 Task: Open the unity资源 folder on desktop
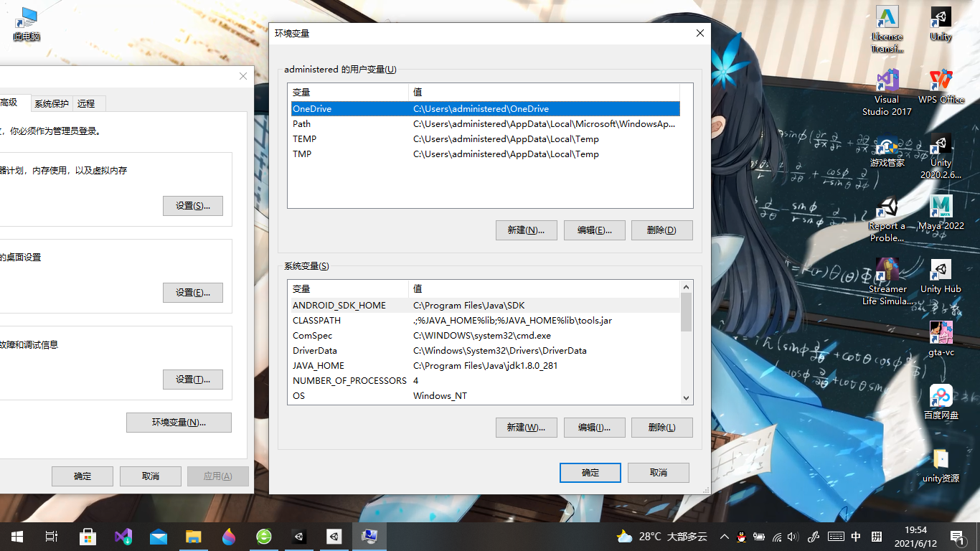941,465
